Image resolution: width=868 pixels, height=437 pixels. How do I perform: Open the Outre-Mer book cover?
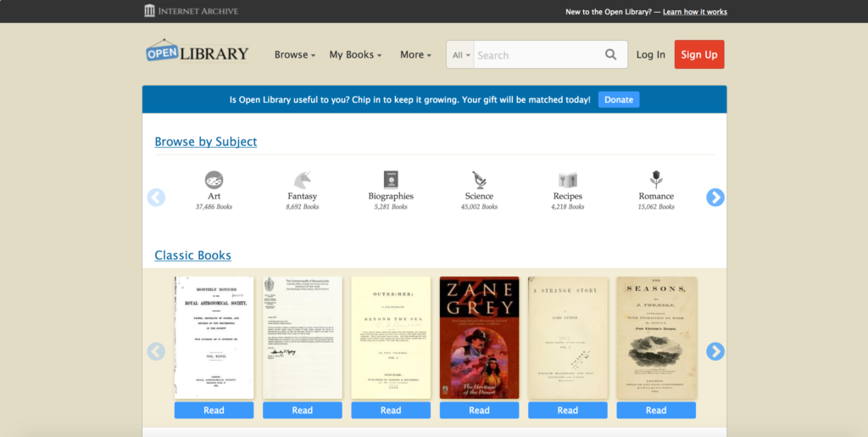pyautogui.click(x=391, y=338)
